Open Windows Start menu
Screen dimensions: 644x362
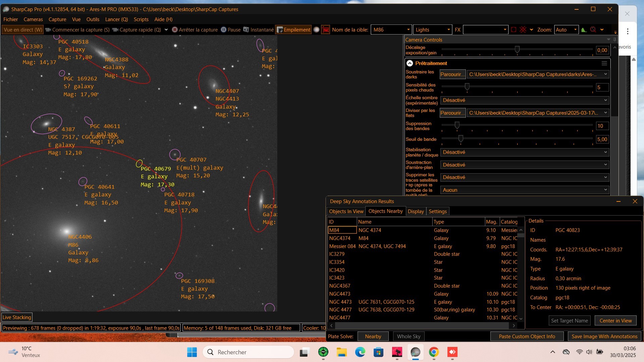click(x=192, y=352)
